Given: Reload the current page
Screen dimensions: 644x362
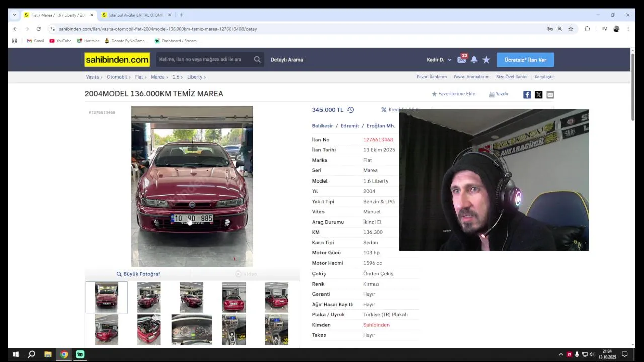Looking at the screenshot, I should (x=38, y=29).
